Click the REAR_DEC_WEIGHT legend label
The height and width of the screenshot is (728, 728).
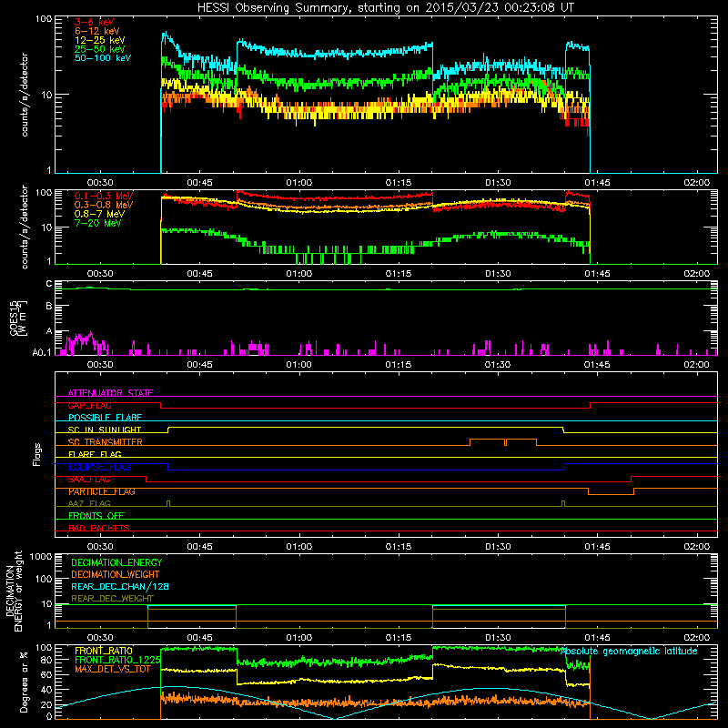point(112,599)
